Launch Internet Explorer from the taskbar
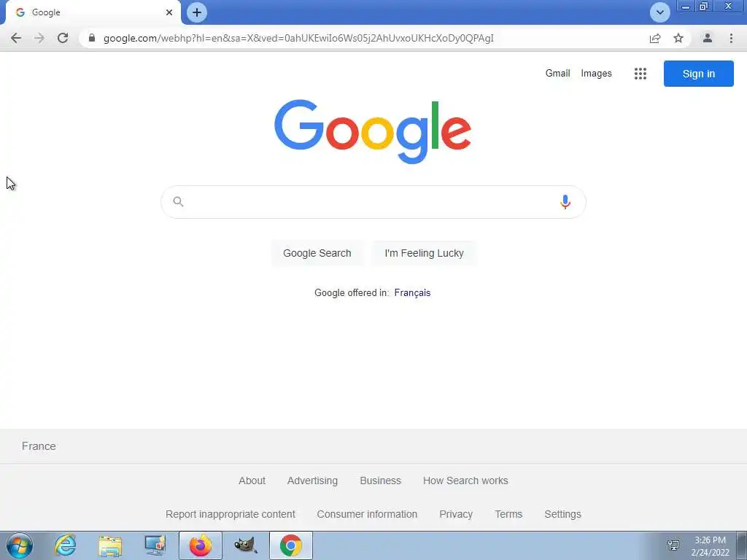The width and height of the screenshot is (747, 560). pos(65,545)
